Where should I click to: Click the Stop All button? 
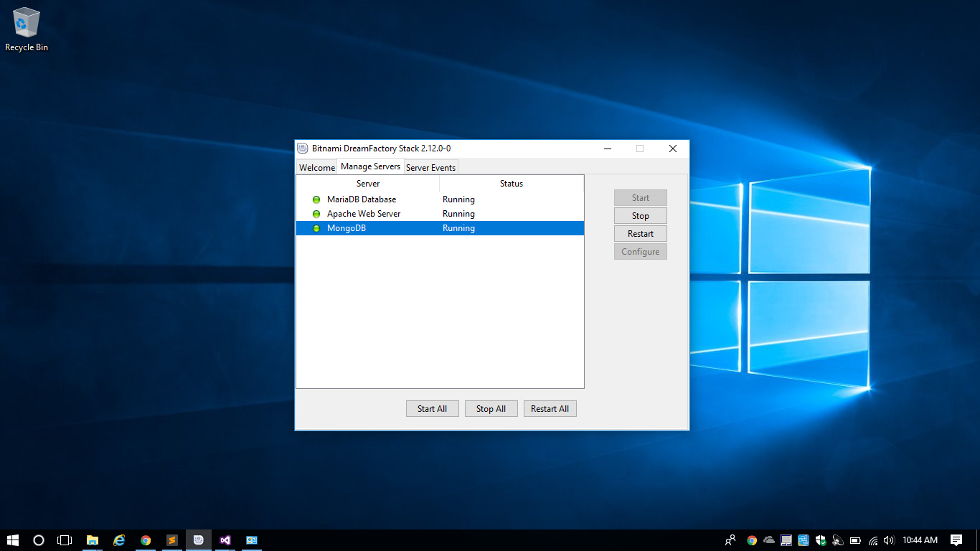click(x=491, y=409)
